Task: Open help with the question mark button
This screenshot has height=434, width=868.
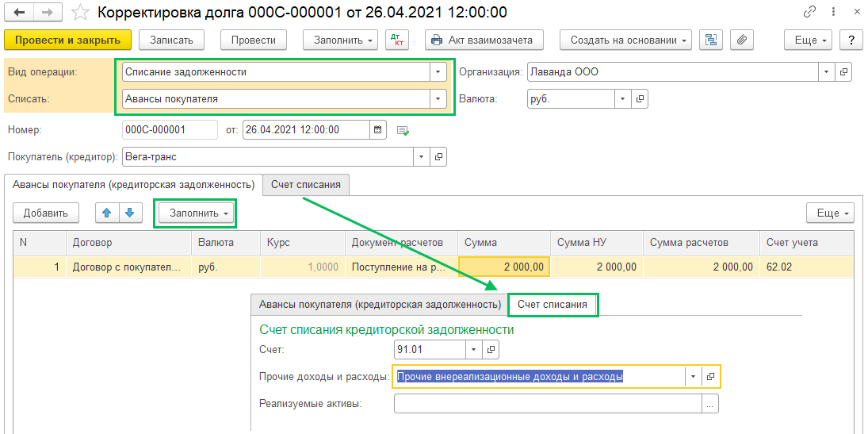Action: tap(849, 40)
